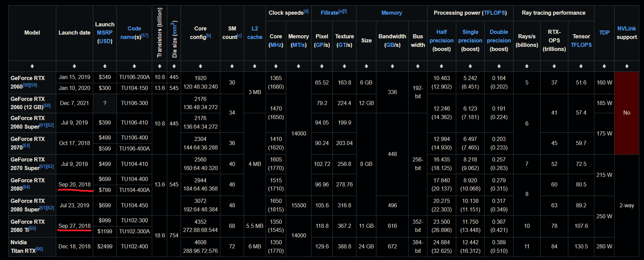
Task: Open reference [60] on RTX 2060 (12 GB)
Action: [x=47, y=106]
